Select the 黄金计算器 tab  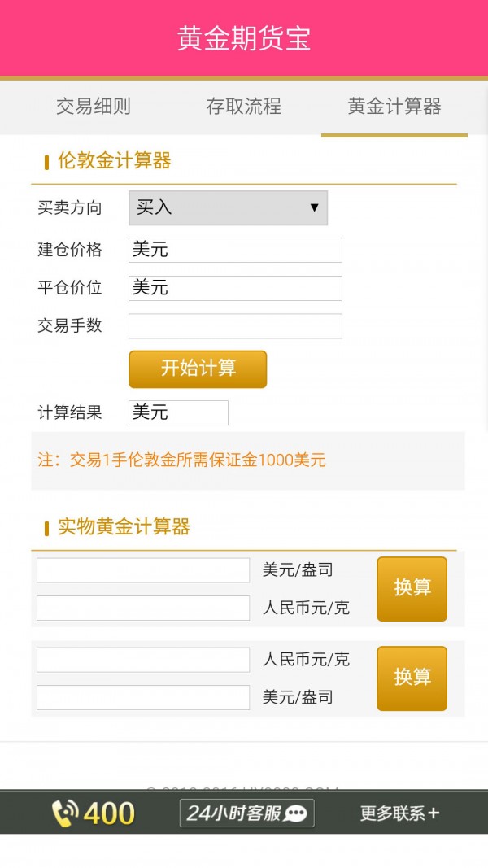394,106
